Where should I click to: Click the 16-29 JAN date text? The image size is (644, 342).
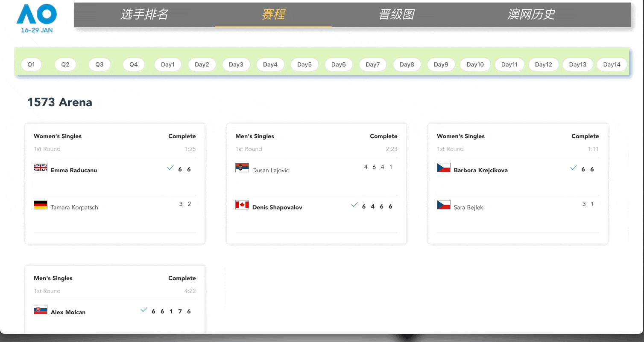[x=37, y=30]
